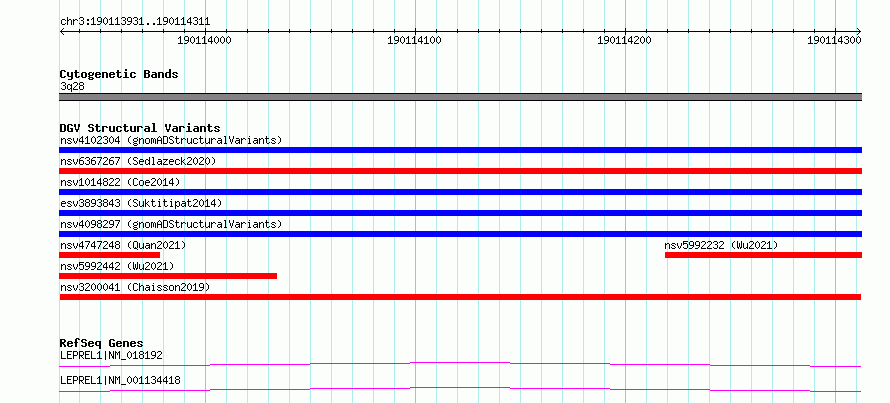Image resolution: width=890 pixels, height=403 pixels.
Task: Click the magenta line of LEPREL1|NM_001134418
Action: [x=460, y=389]
